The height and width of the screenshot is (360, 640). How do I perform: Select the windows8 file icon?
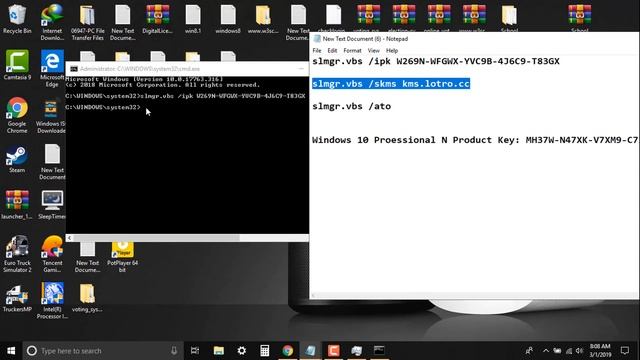pos(228,19)
